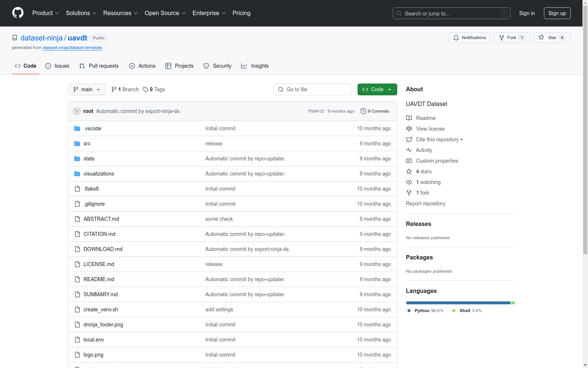Open the DOWNLOAD.md file
The image size is (588, 368).
[103, 249]
